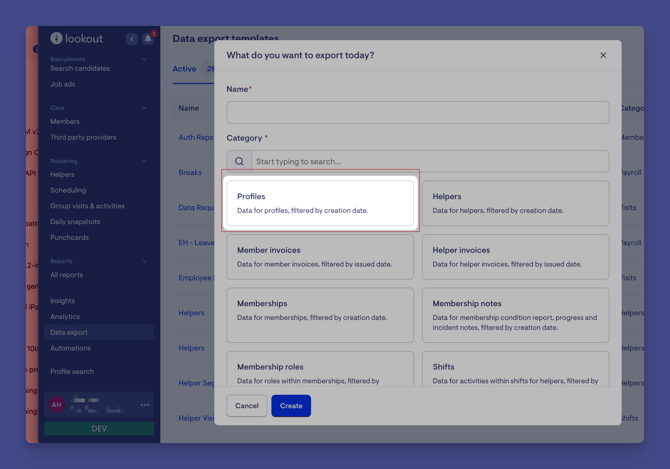Click the lookout logo icon
670x469 pixels.
pyautogui.click(x=56, y=38)
